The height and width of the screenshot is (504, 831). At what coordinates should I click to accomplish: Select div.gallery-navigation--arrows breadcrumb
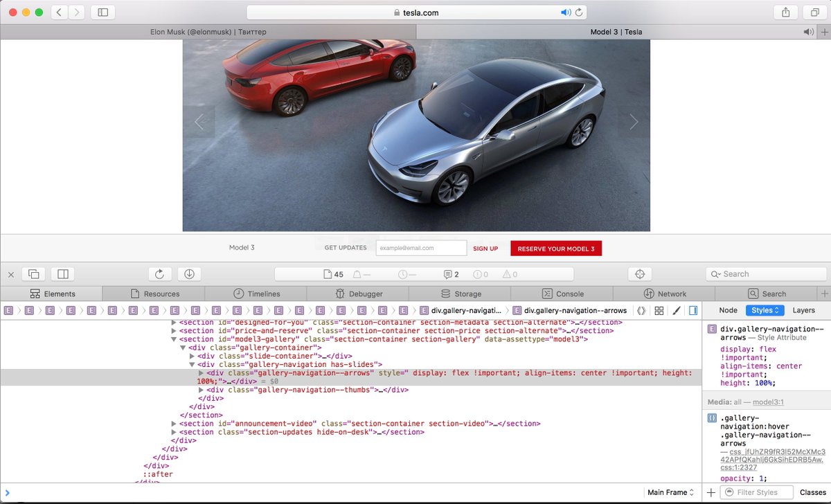pos(569,311)
